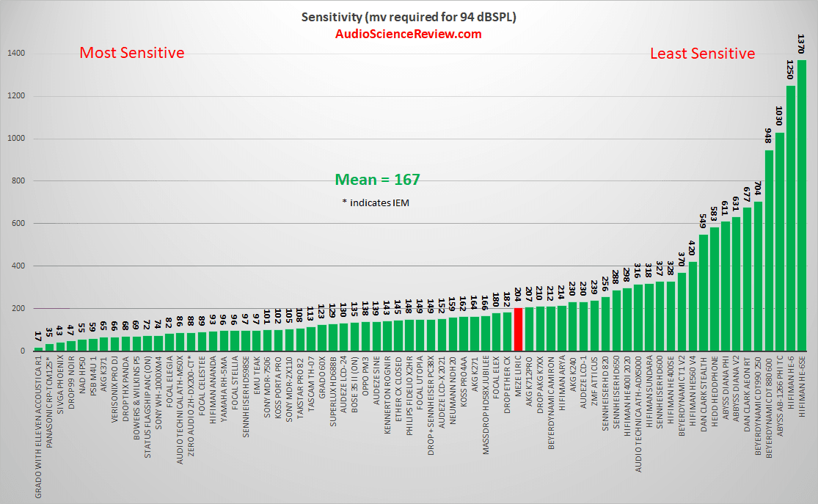Screen dimensions: 818x504
Task: Select the Hifiman HE-6 bar labeled 1250
Action: coord(790,218)
